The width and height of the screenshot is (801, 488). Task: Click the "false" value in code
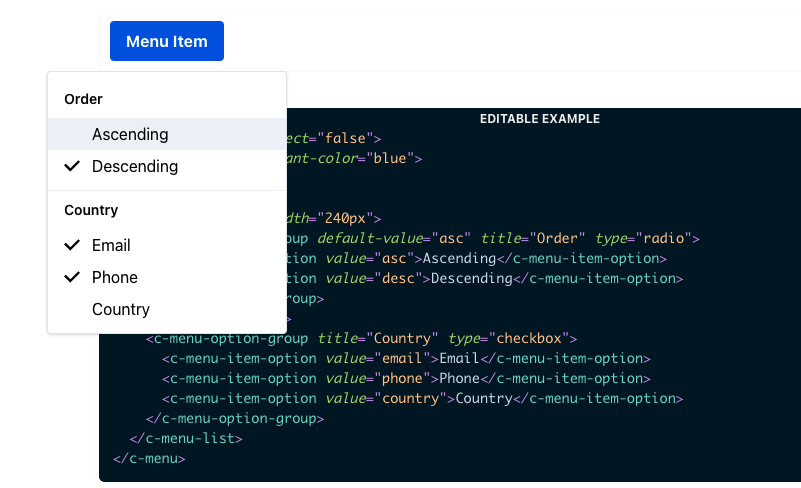[345, 138]
